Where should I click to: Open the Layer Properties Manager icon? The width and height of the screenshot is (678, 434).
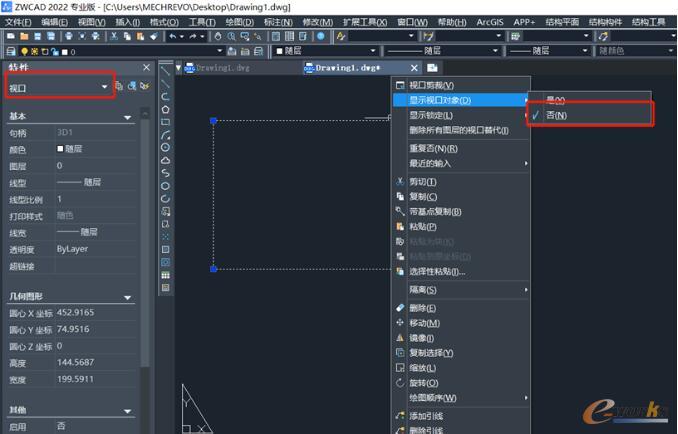pyautogui.click(x=11, y=51)
